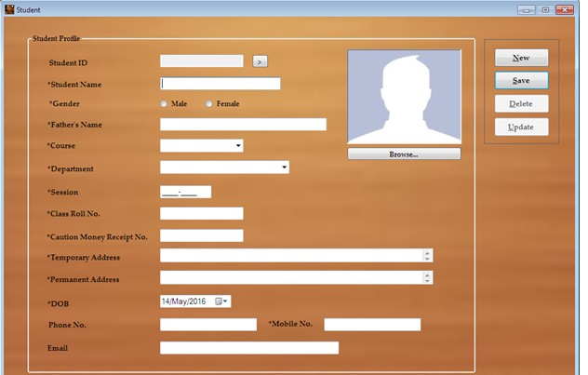The image size is (588, 375).
Task: Focus the Student ID field
Action: [x=201, y=61]
